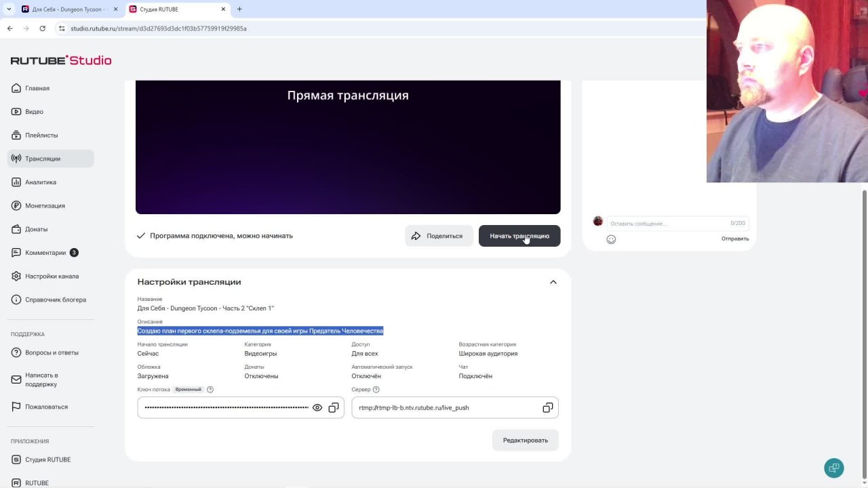Open the Аналитика section
This screenshot has width=868, height=488.
(51, 182)
